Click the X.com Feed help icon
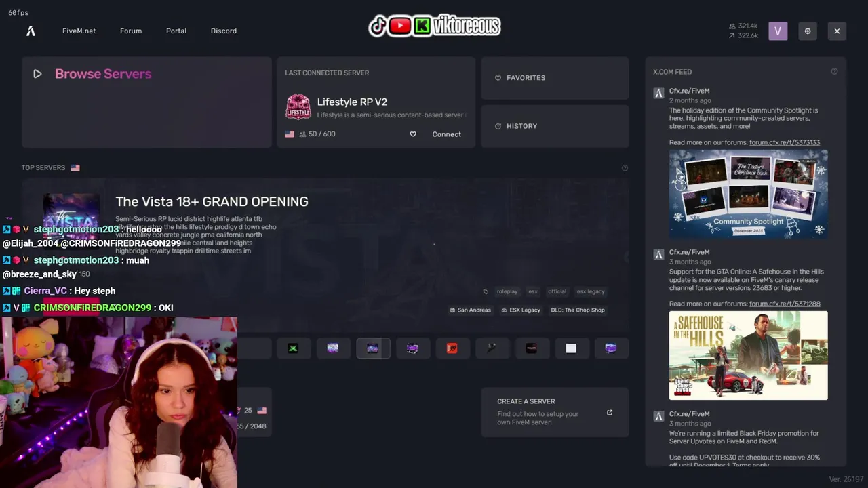Viewport: 868px width, 488px height. tap(834, 72)
